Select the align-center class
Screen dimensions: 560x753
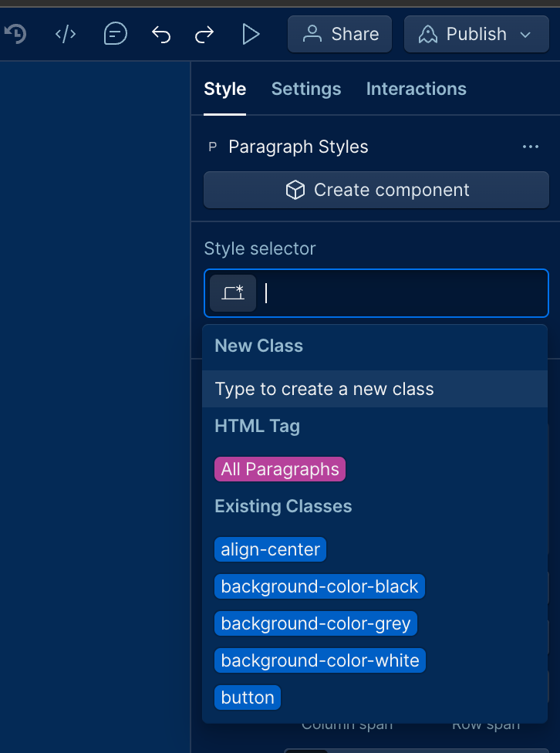pos(271,549)
